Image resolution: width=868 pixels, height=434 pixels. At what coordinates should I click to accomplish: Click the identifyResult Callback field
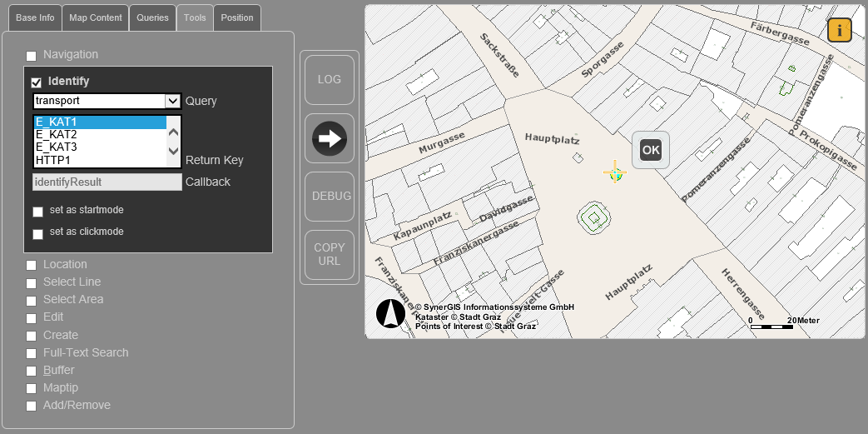coord(107,182)
